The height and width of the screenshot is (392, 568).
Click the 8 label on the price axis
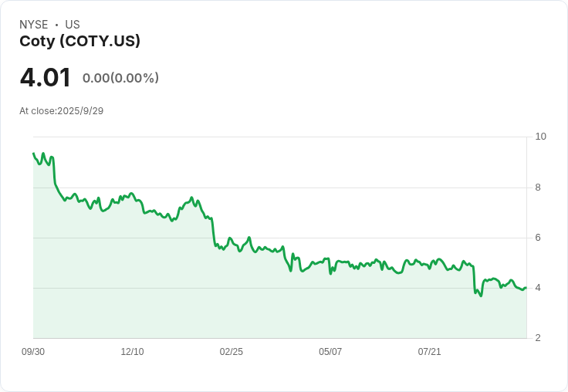[x=538, y=188]
